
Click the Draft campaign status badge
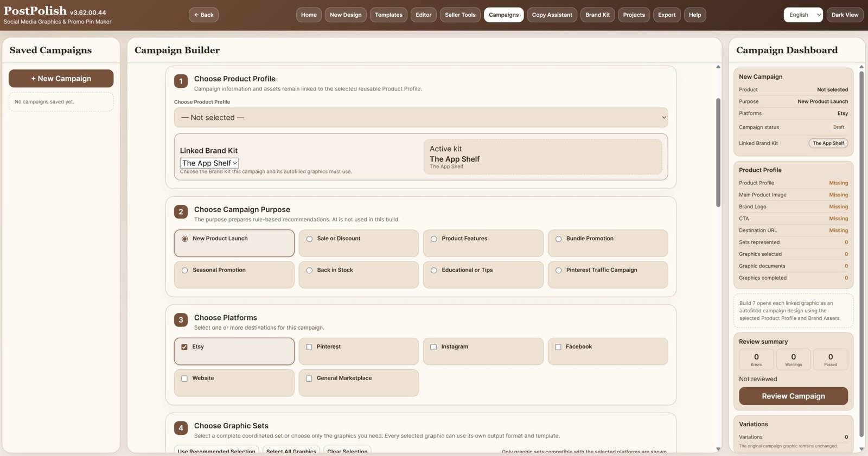click(839, 127)
